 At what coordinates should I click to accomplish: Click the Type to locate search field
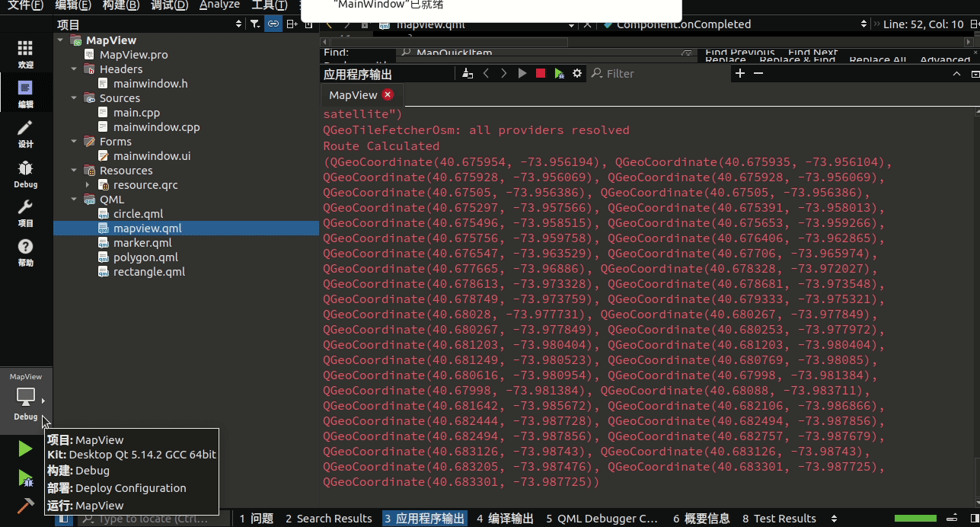click(x=153, y=519)
